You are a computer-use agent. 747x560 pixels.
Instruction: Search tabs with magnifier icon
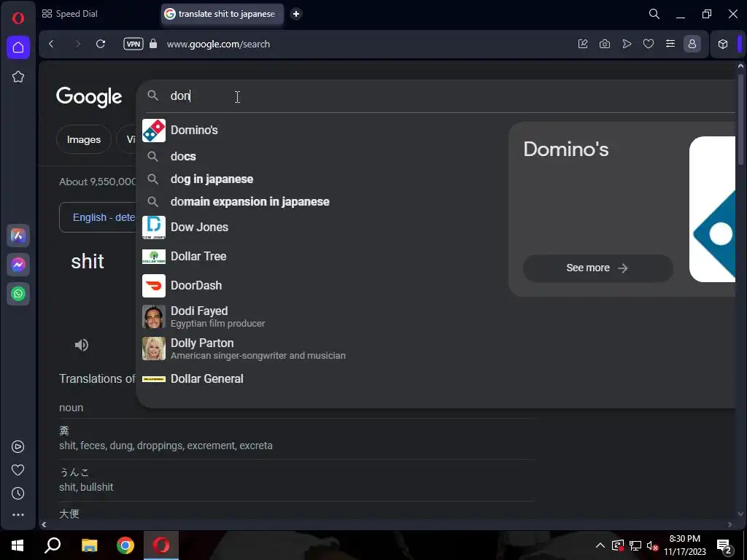[654, 14]
